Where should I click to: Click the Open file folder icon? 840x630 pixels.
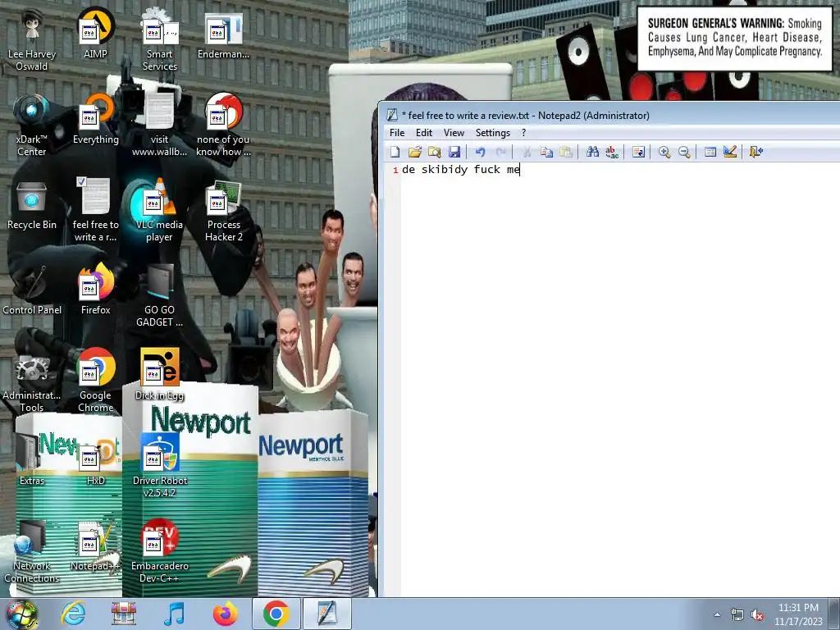click(414, 152)
